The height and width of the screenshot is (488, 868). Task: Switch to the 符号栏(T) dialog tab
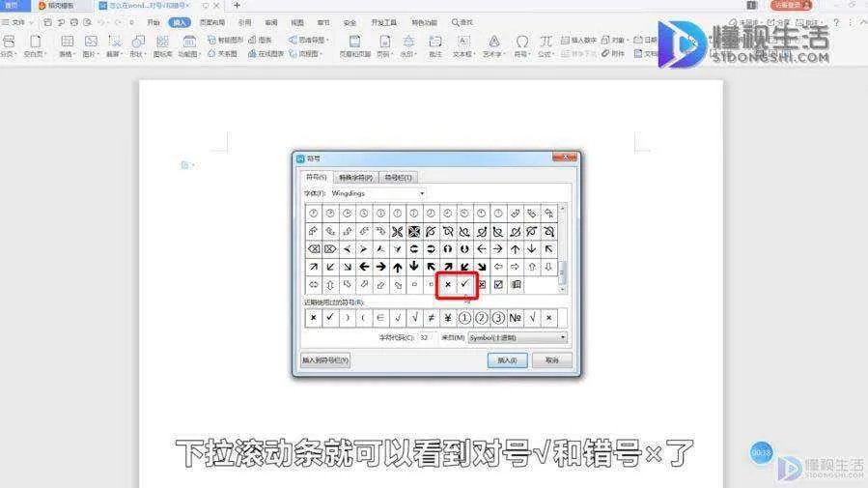tap(398, 177)
